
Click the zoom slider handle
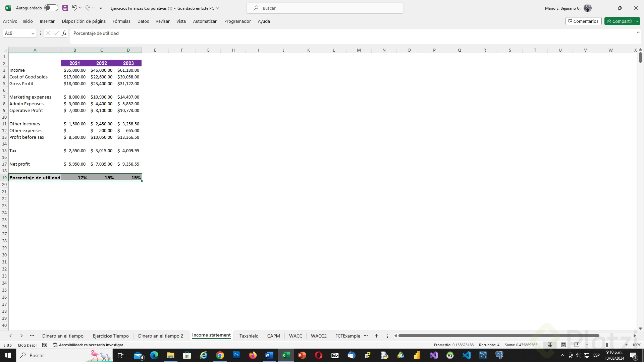click(x=607, y=345)
